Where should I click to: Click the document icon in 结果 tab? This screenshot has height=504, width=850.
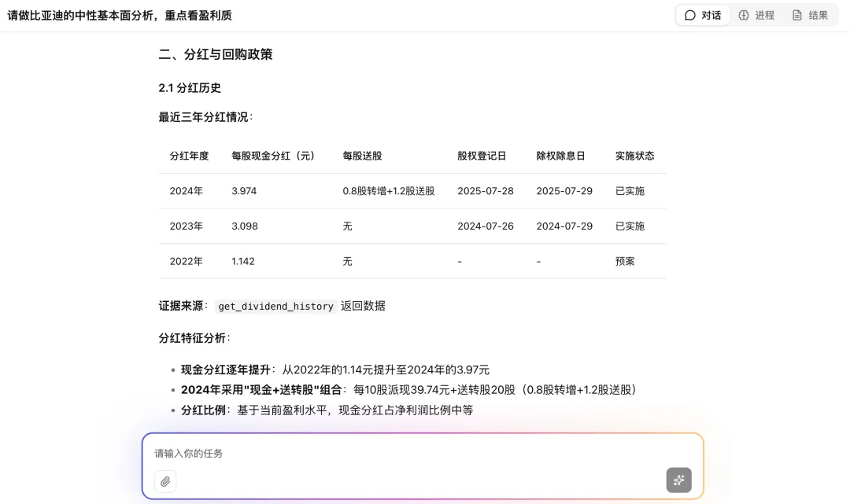796,15
